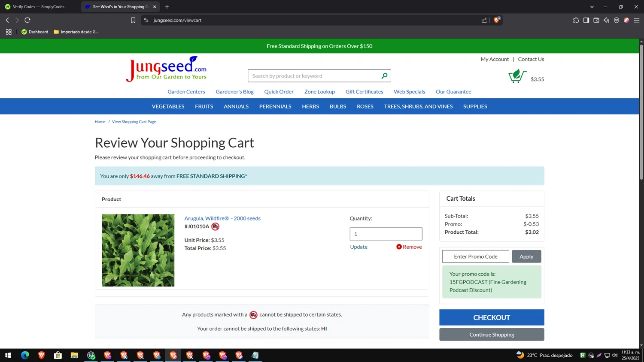
Task: Open the SUPPLIES menu
Action: click(475, 106)
